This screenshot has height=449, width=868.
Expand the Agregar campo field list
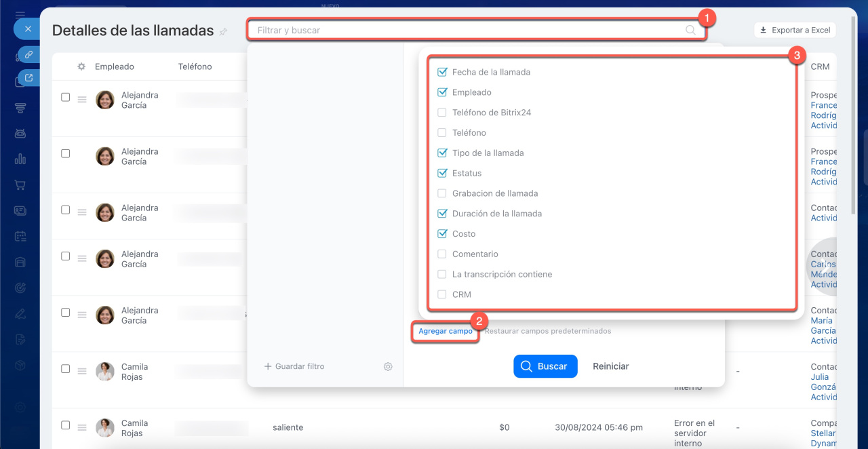[x=446, y=331]
